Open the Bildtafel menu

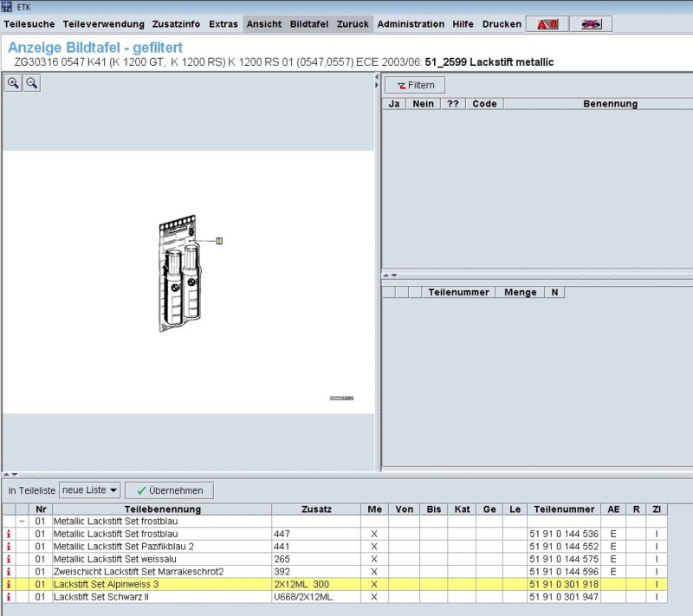click(309, 24)
